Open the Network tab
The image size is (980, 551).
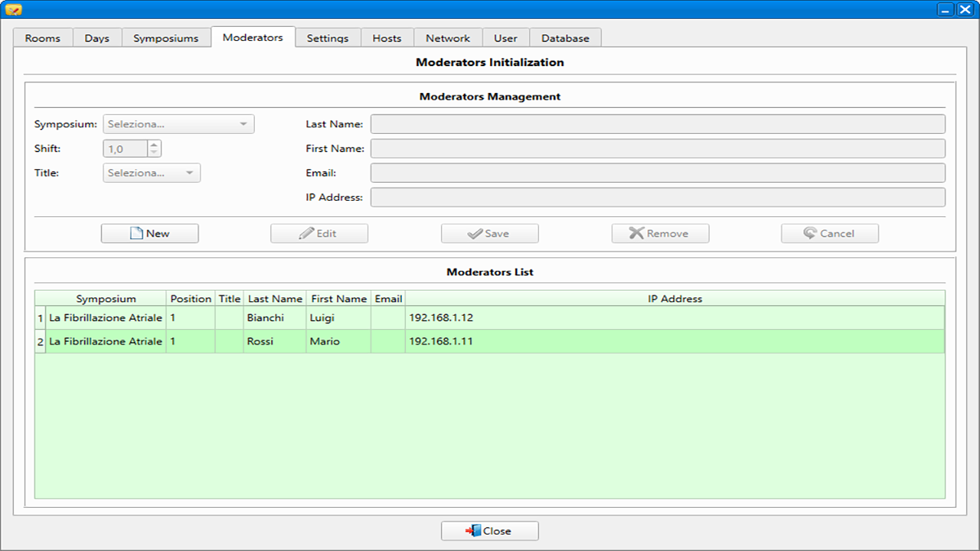tap(448, 38)
